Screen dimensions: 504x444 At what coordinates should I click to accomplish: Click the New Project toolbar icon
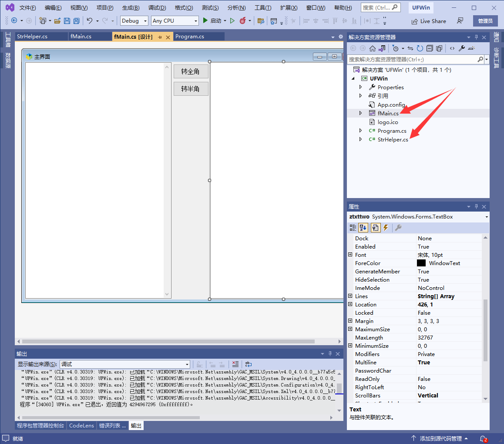click(42, 20)
